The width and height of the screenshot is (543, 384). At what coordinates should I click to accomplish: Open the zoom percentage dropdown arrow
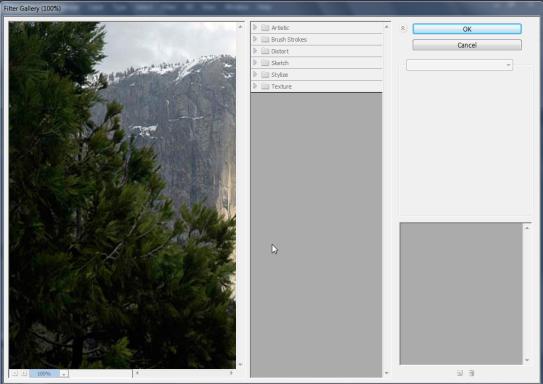[64, 374]
